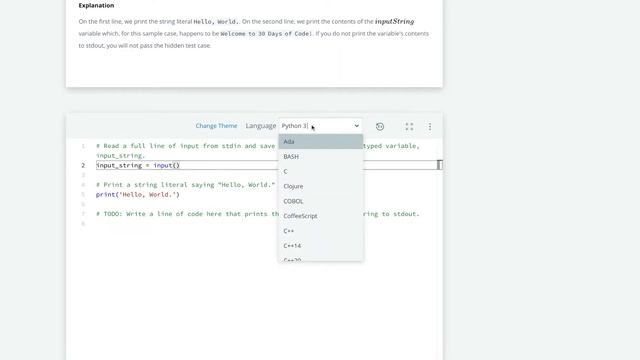This screenshot has width=640, height=360.
Task: Click the Explanation heading
Action: (96, 5)
